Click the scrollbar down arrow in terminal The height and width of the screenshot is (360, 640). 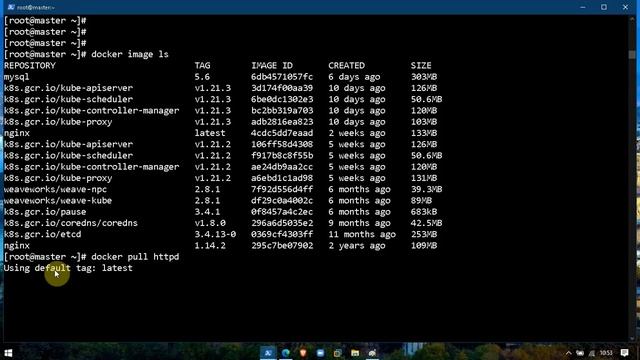point(632,338)
